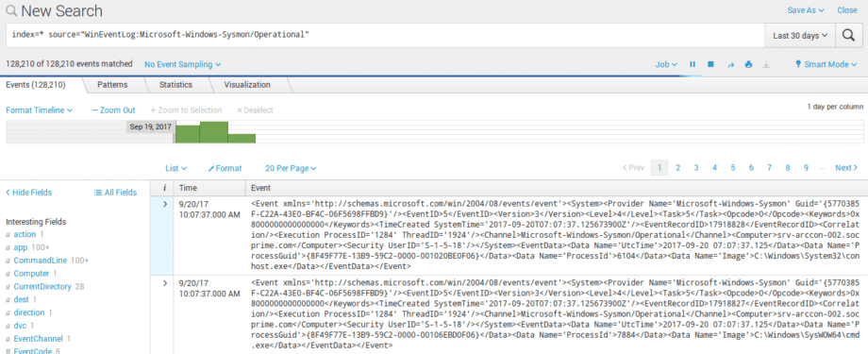
Task: Switch to the Patterns tab
Action: coord(112,85)
